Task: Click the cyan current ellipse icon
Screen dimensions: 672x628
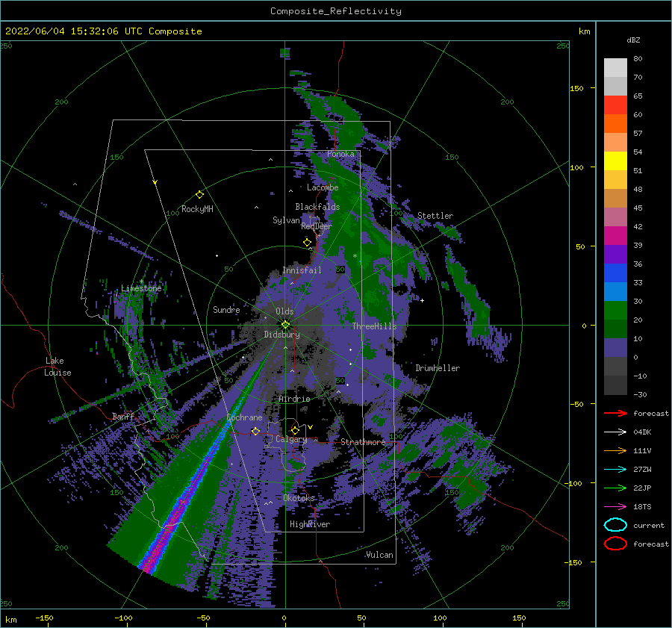Action: pyautogui.click(x=615, y=525)
